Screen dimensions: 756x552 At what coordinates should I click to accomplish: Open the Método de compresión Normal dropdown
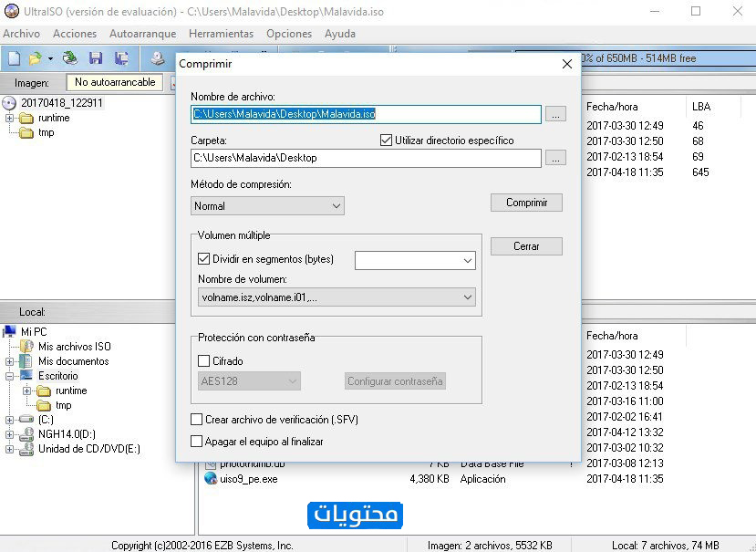[267, 206]
